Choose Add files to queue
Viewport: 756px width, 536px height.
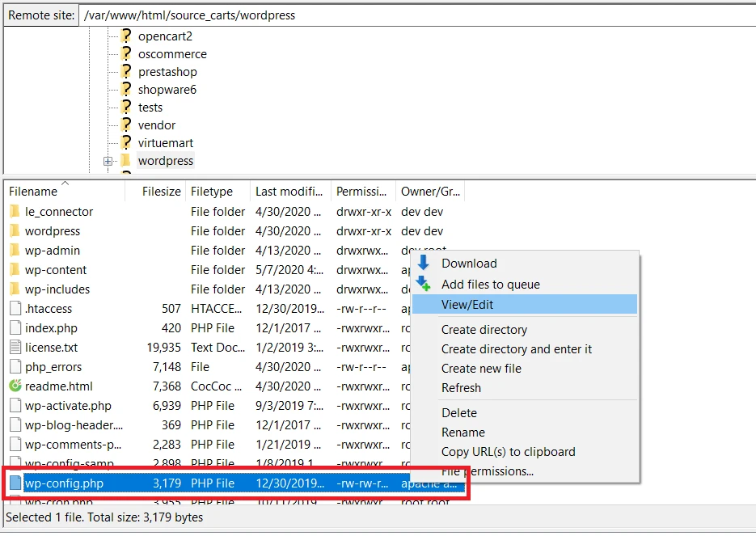525,285
